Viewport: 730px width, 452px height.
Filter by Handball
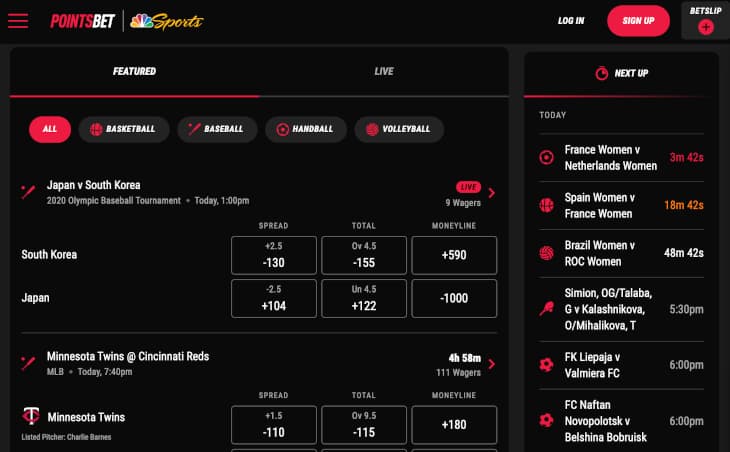coord(306,129)
